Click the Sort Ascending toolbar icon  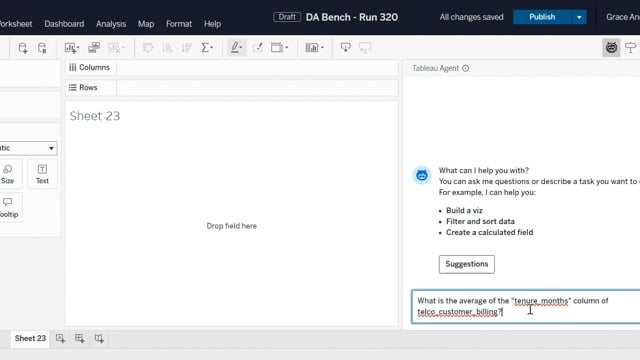click(x=167, y=48)
